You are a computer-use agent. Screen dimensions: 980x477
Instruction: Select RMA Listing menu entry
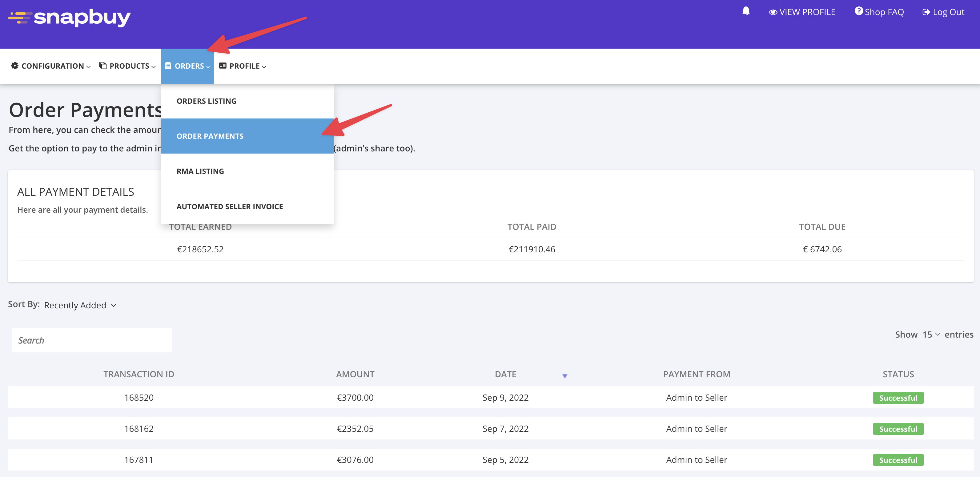coord(200,171)
